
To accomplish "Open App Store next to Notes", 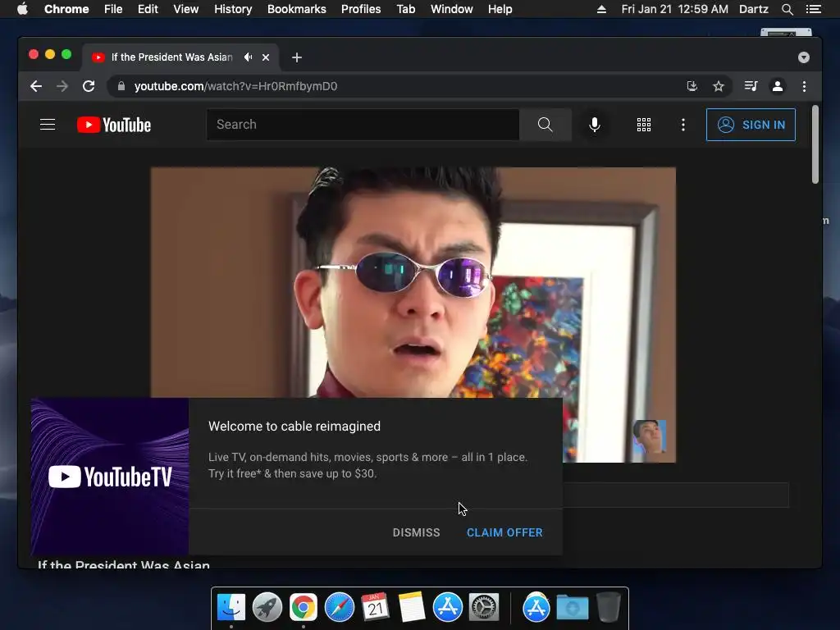I will [448, 607].
